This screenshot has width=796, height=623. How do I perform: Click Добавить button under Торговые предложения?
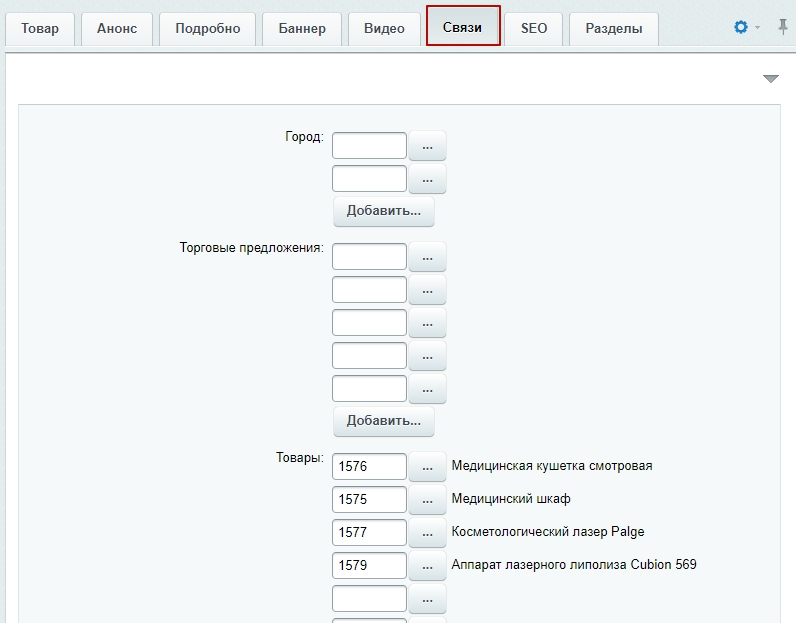click(x=384, y=421)
